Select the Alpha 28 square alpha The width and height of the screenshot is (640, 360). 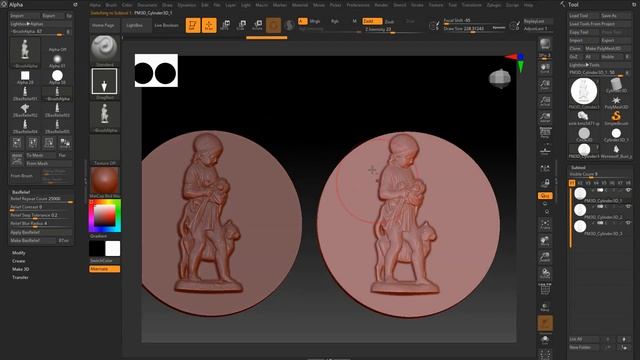(25, 76)
